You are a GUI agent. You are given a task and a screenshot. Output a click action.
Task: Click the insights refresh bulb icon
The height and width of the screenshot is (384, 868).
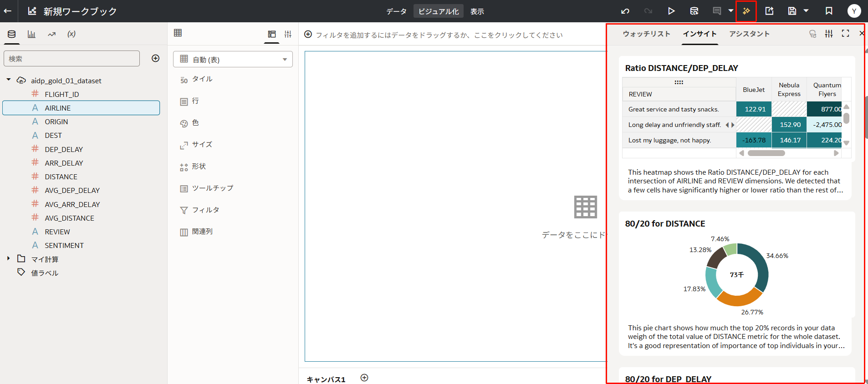coord(812,34)
